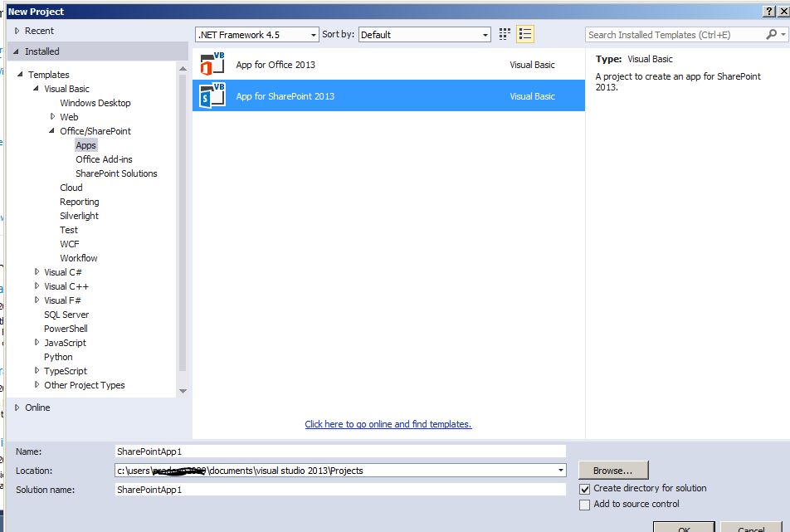Viewport: 790px width, 532px height.
Task: Expand the Recent section
Action: click(x=16, y=30)
